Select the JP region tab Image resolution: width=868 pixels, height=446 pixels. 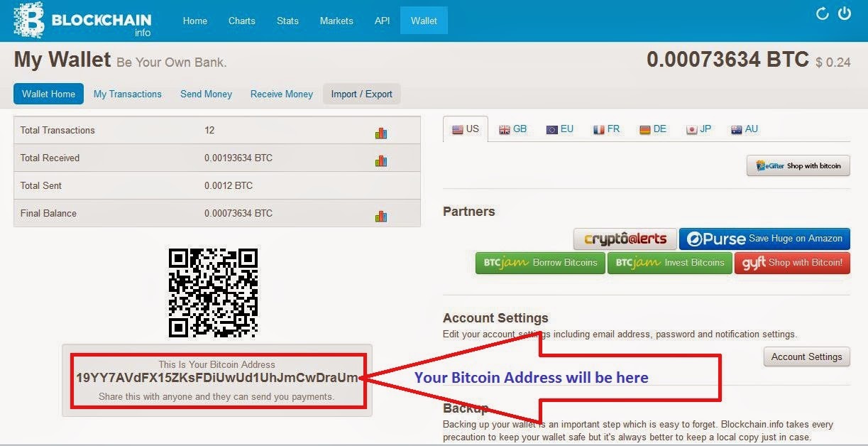point(699,129)
